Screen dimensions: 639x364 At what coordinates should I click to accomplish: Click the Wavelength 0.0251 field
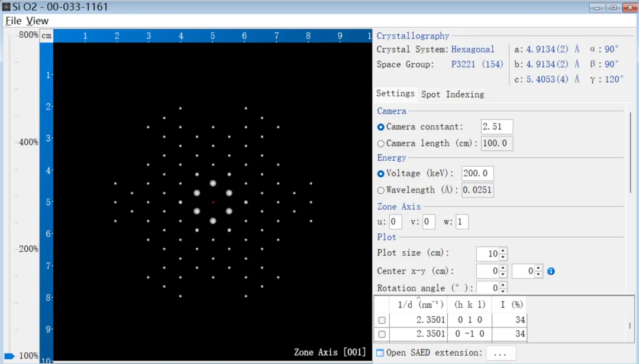coord(477,190)
